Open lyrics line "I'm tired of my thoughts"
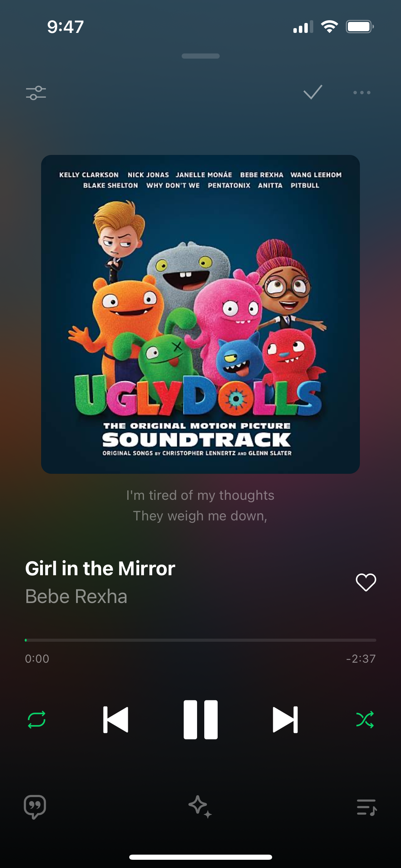This screenshot has height=868, width=401. tap(200, 495)
